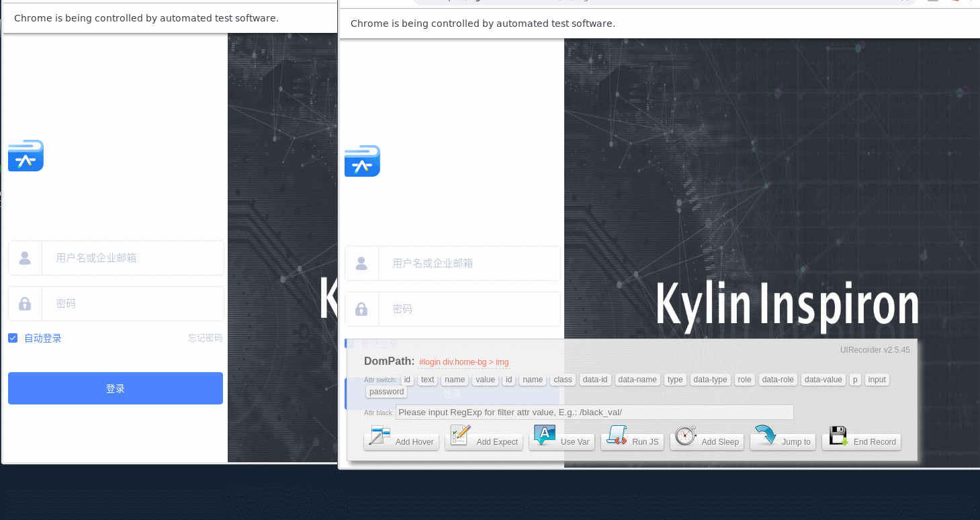Click 自动登录 label in left window
The width and height of the screenshot is (980, 520).
click(x=43, y=338)
